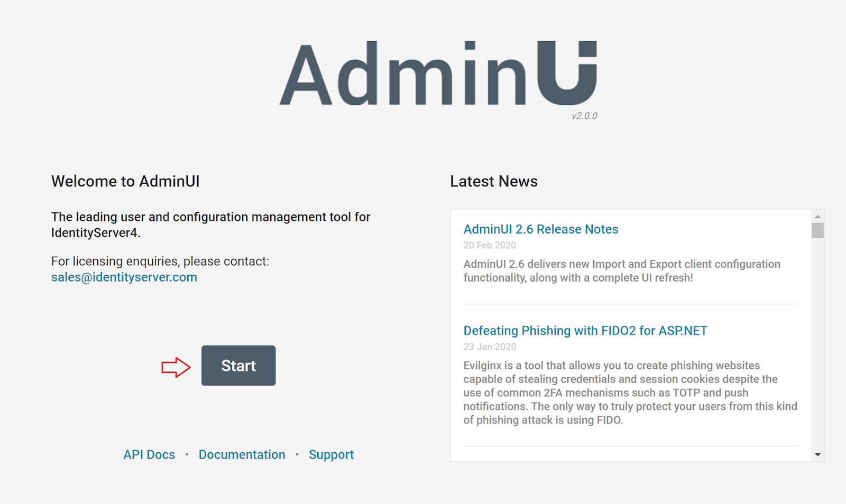The width and height of the screenshot is (846, 504).
Task: Open the Documentation link
Action: point(242,455)
